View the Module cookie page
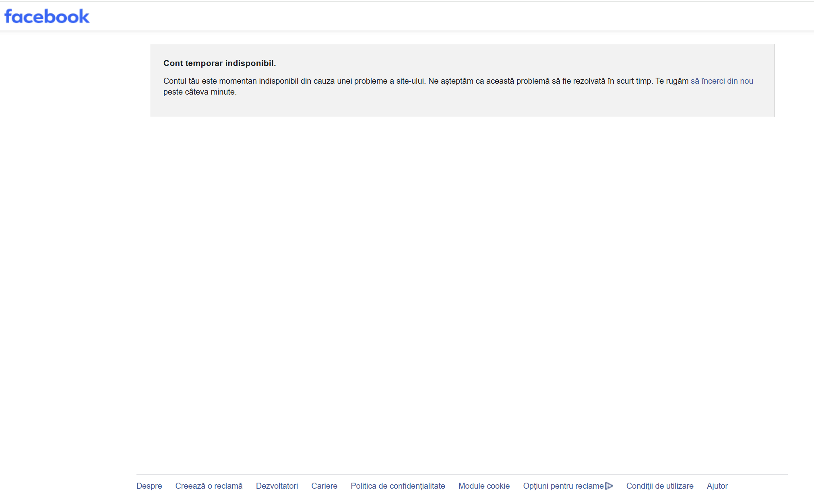Screen dimensions: 814x504 (484, 486)
